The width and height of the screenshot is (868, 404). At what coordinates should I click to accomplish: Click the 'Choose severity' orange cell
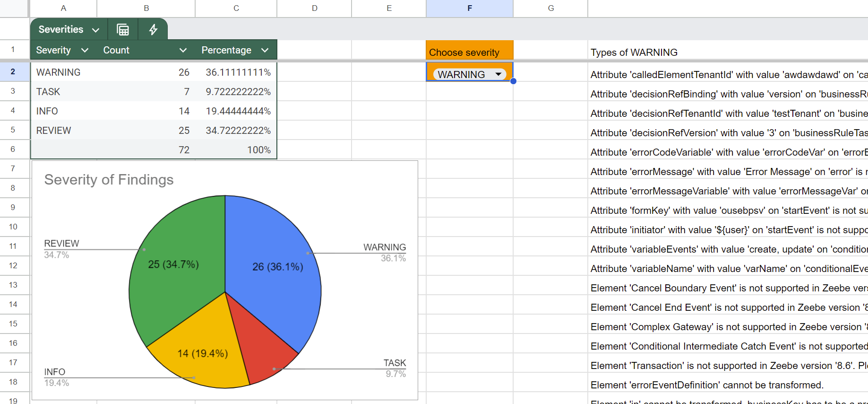tap(470, 51)
